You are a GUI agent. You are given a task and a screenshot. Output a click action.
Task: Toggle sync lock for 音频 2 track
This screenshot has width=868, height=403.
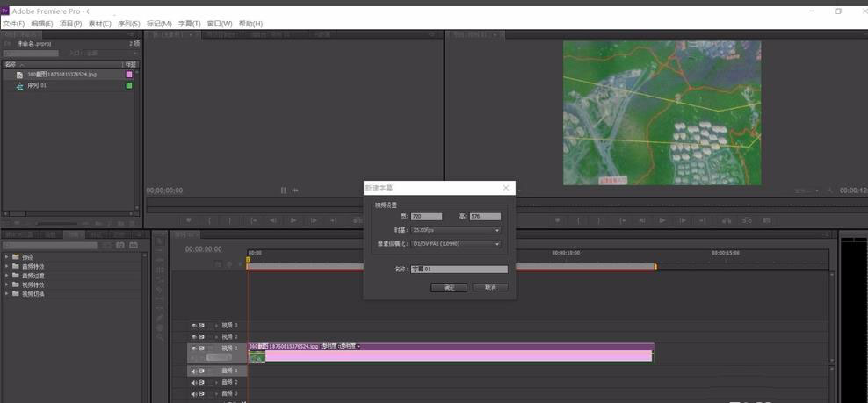coord(202,383)
